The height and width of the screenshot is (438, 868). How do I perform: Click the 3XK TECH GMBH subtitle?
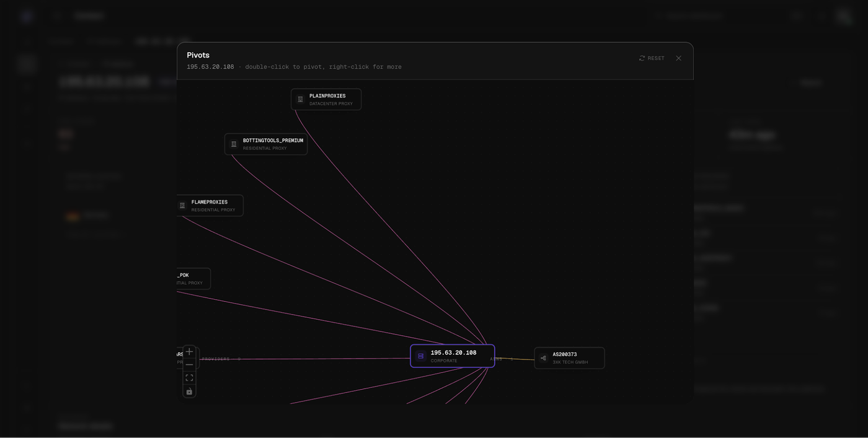(x=570, y=362)
